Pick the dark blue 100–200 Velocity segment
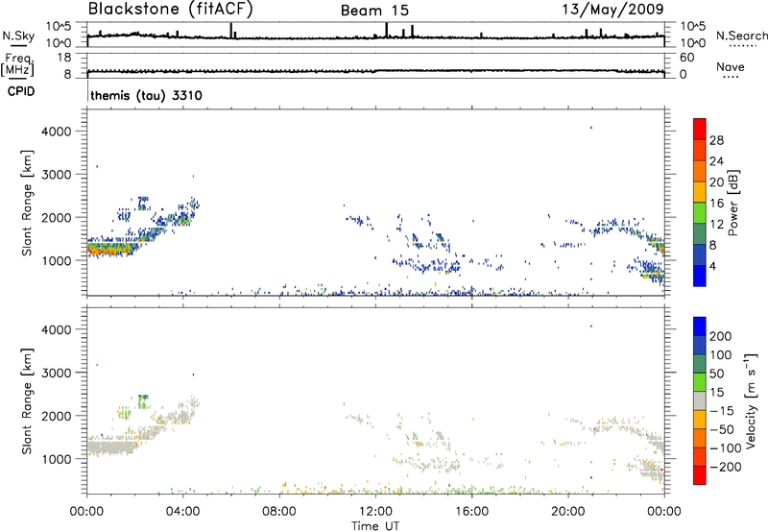The image size is (768, 532). click(x=700, y=346)
